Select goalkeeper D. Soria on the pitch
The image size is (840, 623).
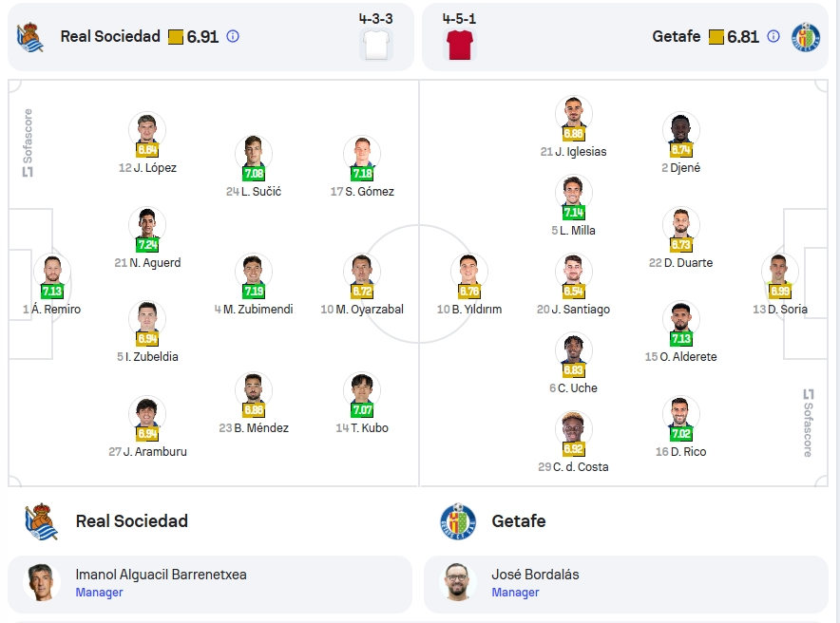780,285
